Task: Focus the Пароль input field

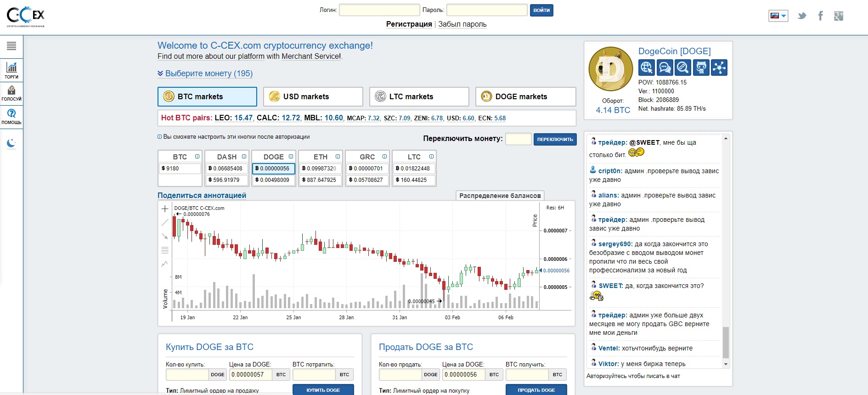Action: pyautogui.click(x=487, y=10)
